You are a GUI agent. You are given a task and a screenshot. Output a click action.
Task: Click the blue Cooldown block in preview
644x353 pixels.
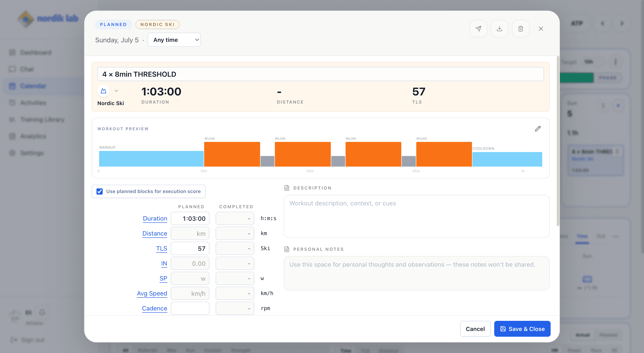point(507,159)
